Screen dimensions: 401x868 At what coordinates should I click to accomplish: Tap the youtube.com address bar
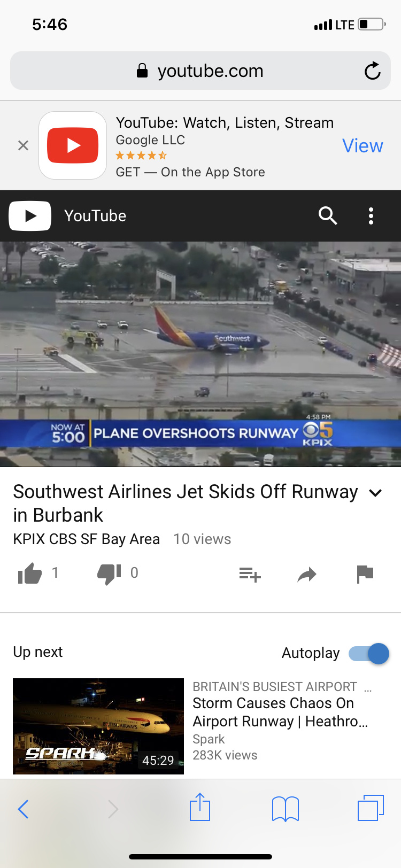(200, 71)
